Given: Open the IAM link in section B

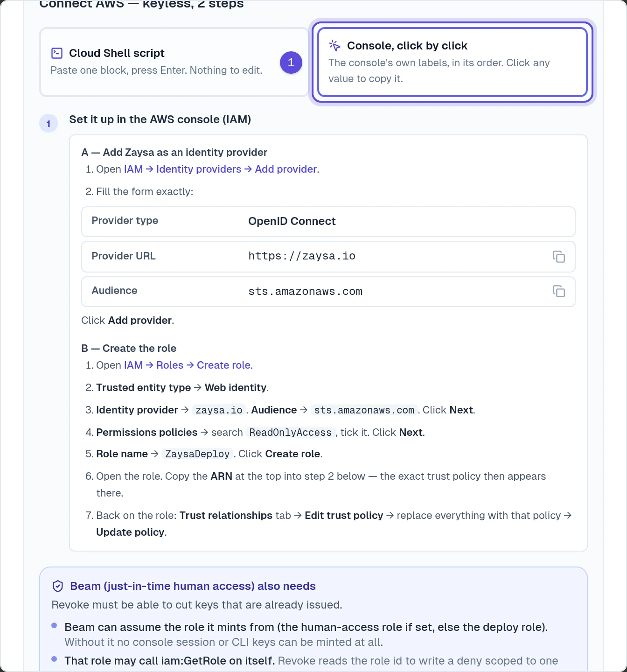Looking at the screenshot, I should tap(133, 365).
